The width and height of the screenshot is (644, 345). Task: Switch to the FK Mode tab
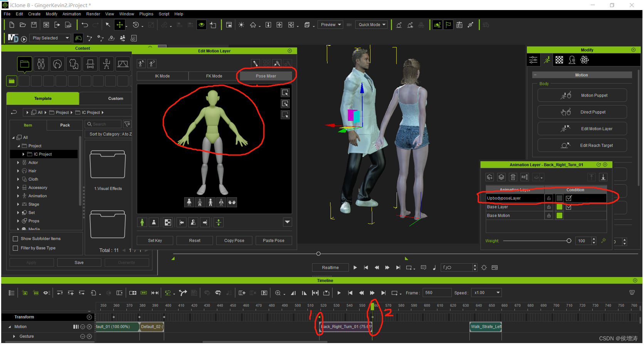[214, 76]
